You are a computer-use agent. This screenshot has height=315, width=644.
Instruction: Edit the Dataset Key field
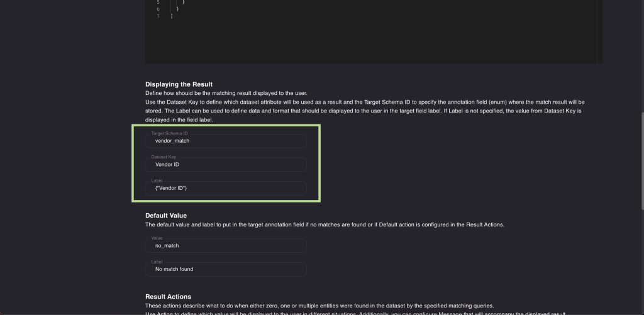pos(226,164)
